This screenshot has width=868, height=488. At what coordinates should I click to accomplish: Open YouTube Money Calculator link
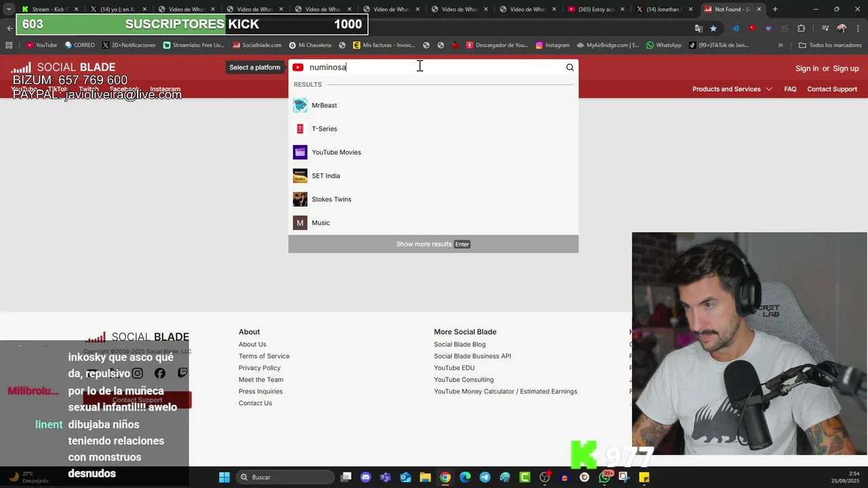(x=505, y=391)
